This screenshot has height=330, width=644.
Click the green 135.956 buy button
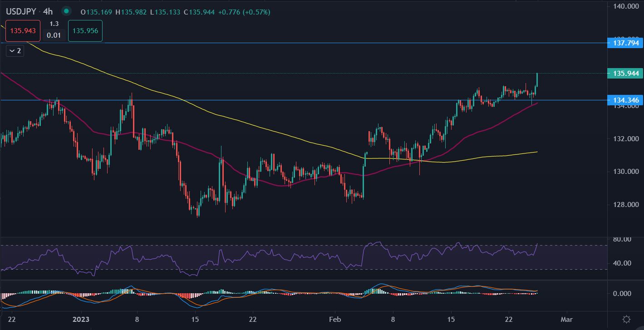[x=85, y=31]
